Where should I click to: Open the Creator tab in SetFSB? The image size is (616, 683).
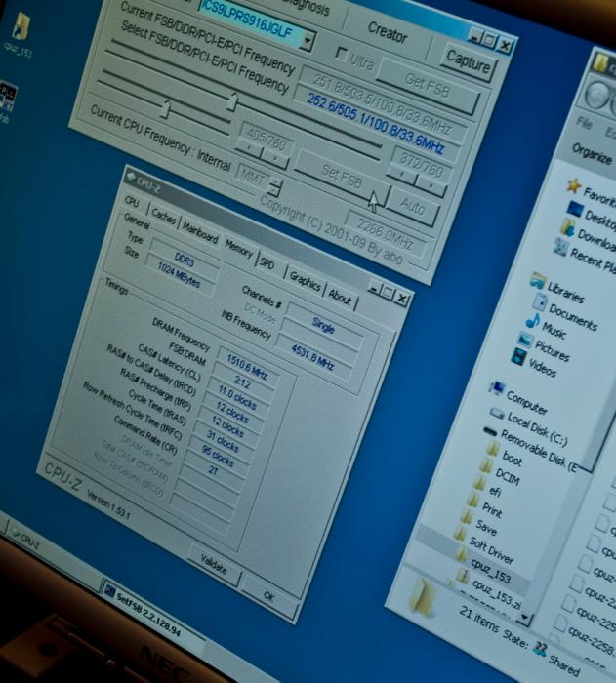click(388, 32)
